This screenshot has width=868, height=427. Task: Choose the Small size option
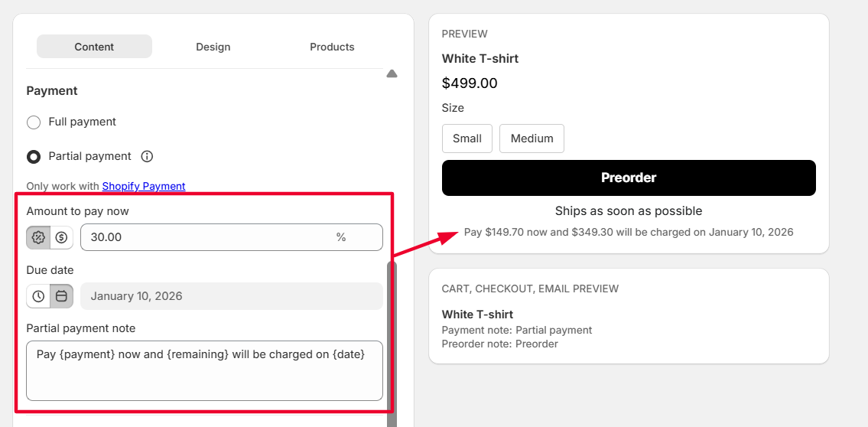pos(467,139)
